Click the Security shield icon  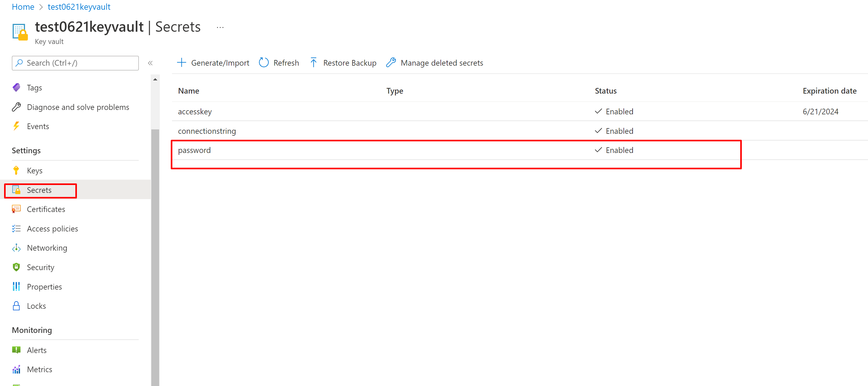(x=16, y=267)
